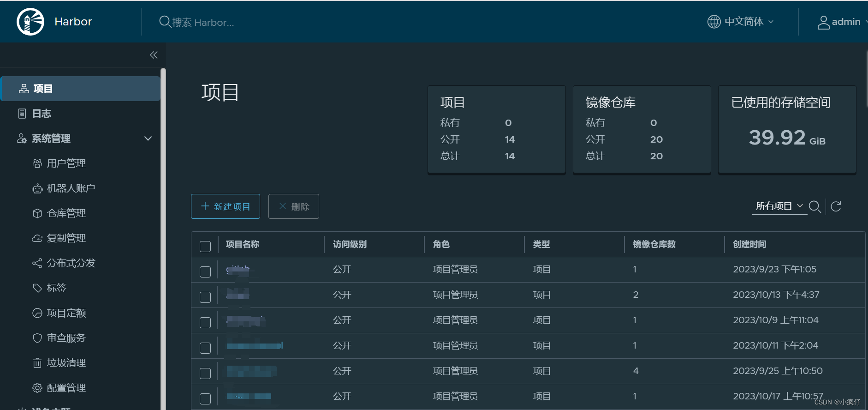Check the project created 2023/10/9 上午11:04
The height and width of the screenshot is (410, 868).
(x=205, y=322)
